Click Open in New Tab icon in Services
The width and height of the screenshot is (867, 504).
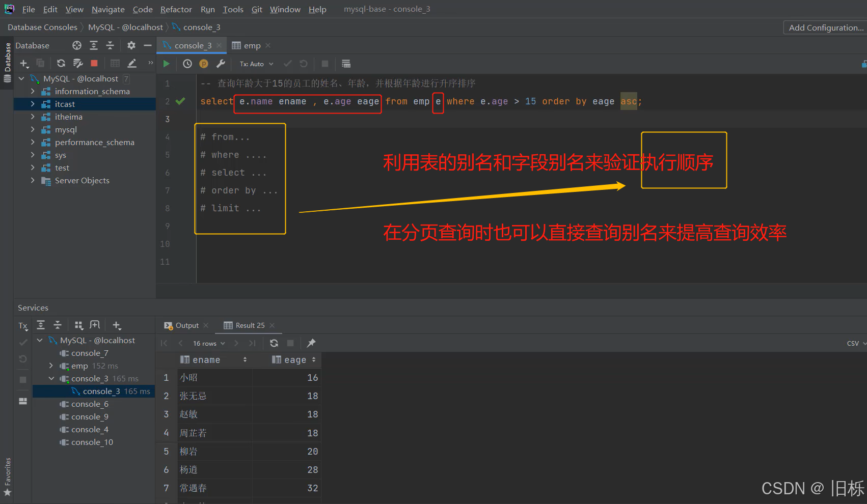[x=95, y=325]
